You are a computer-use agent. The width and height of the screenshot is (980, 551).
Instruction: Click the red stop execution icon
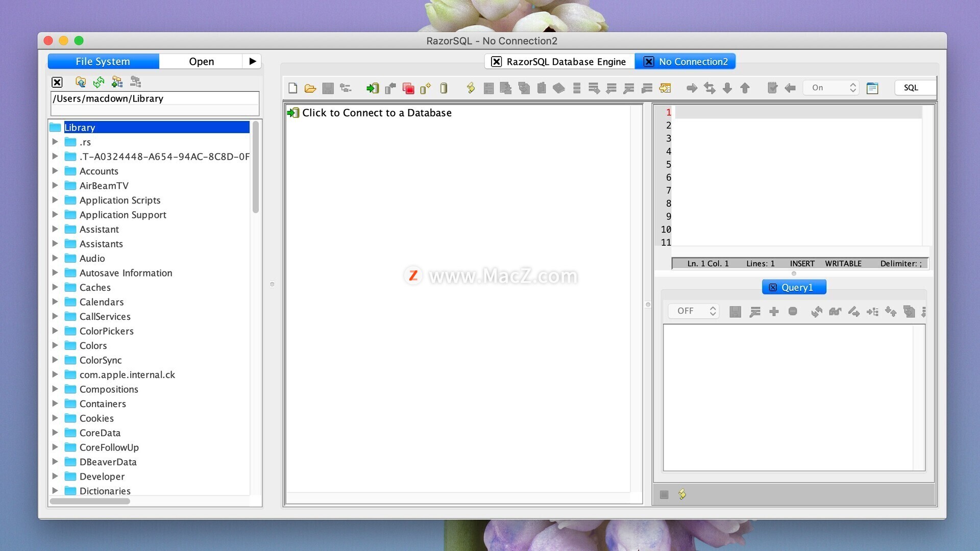(x=408, y=88)
